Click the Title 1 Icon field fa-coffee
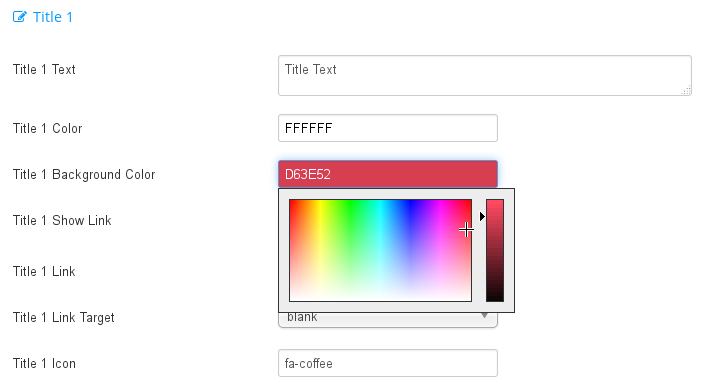 (x=388, y=363)
